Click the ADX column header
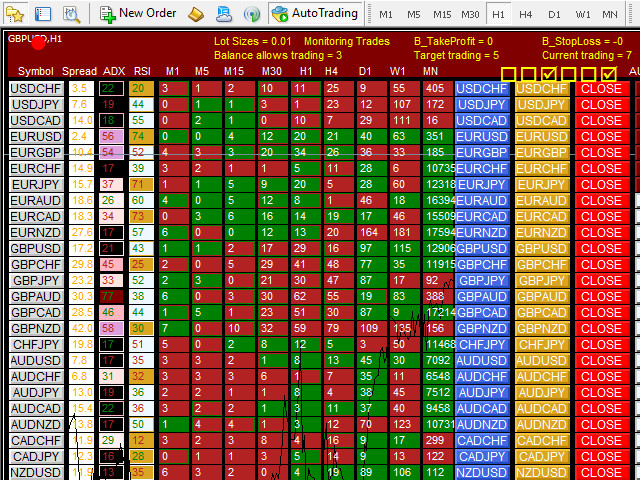The width and height of the screenshot is (640, 480). 114,71
